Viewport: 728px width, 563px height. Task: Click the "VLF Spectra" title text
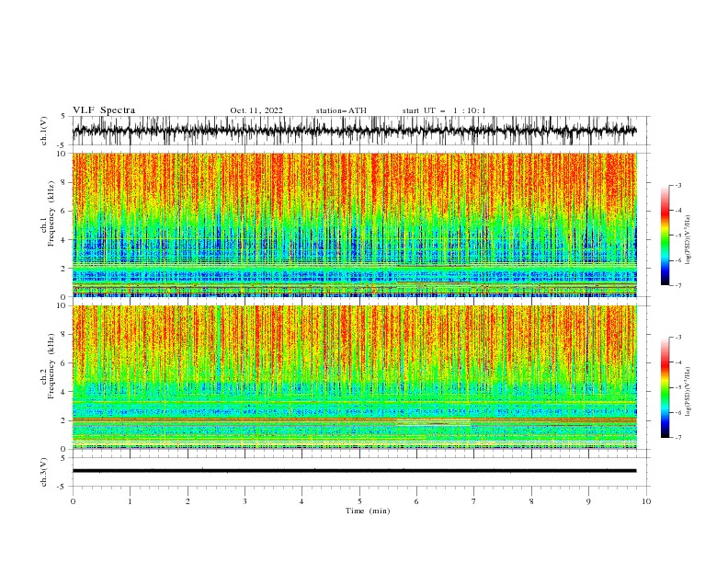[x=104, y=110]
